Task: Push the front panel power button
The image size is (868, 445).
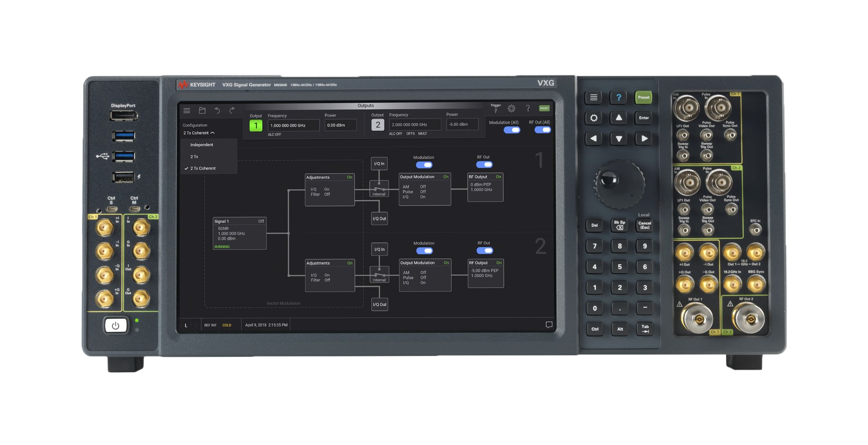Action: 115,326
